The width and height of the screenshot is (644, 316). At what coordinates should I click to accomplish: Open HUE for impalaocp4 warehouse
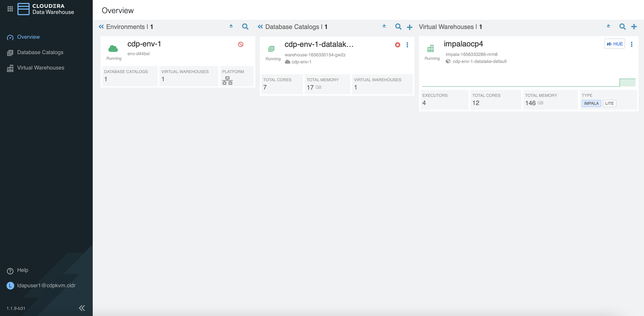615,44
